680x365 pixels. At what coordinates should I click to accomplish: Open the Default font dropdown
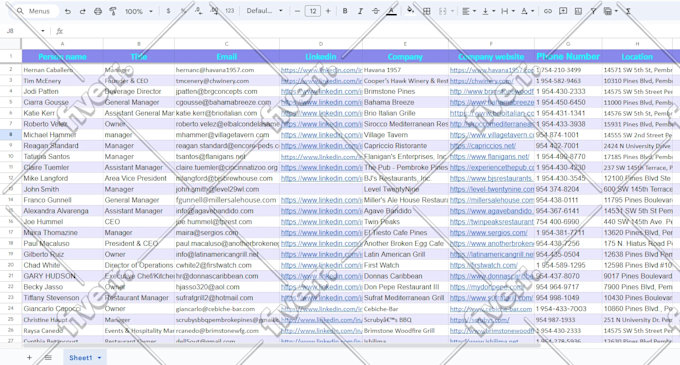[x=264, y=11]
